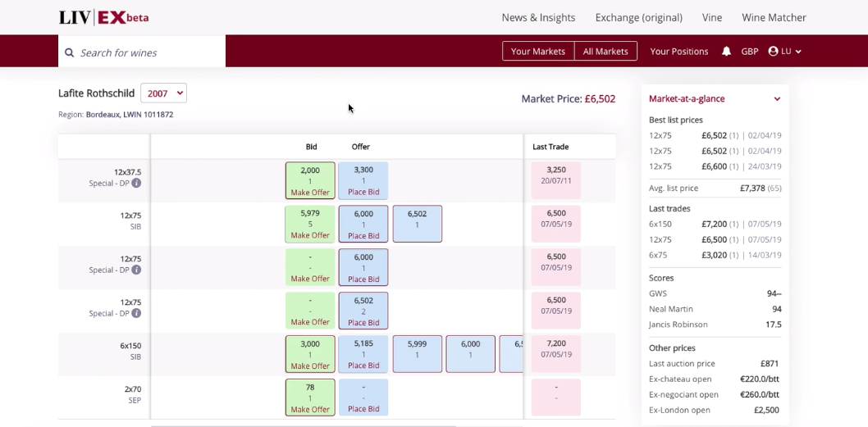Click Place Bid in the 2x70 SEP row
The image size is (868, 427).
click(x=363, y=409)
